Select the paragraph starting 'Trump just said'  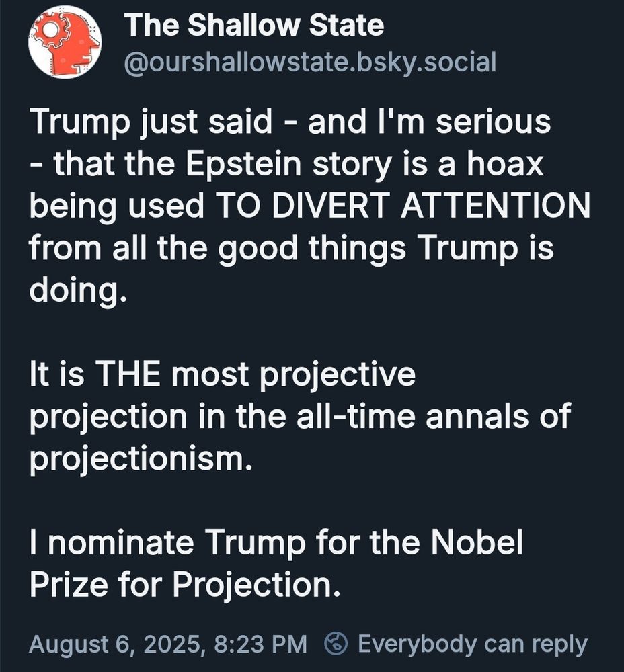point(309,205)
